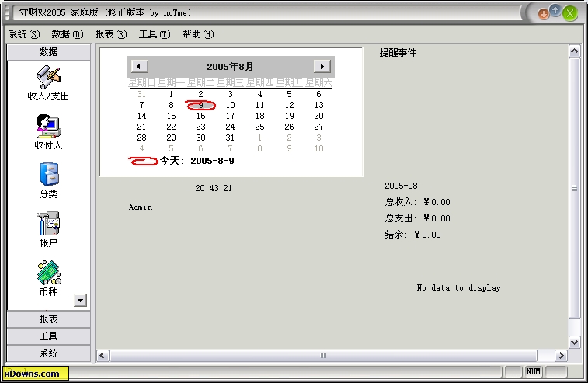
Task: Click the horizontal scrollbar thumb
Action: 324,355
